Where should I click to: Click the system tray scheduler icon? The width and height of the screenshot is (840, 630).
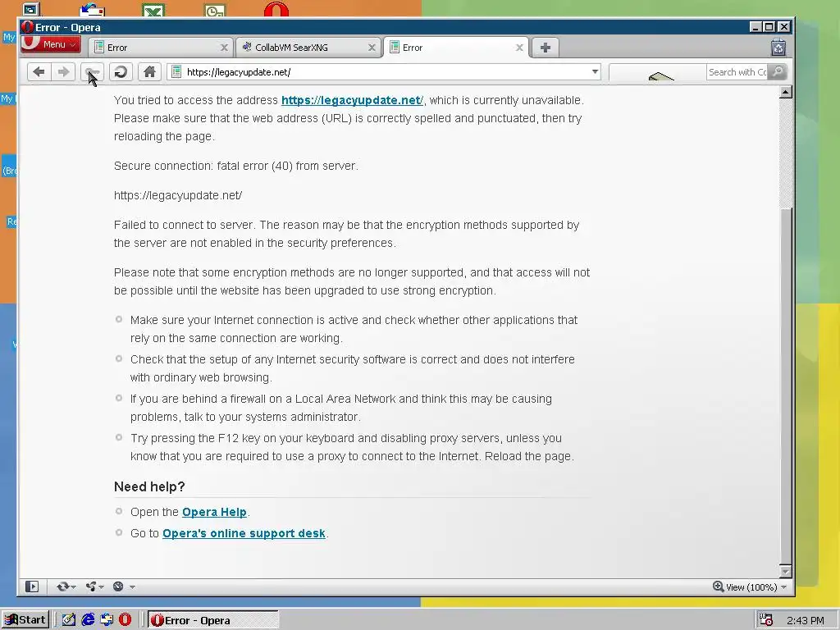tap(766, 620)
